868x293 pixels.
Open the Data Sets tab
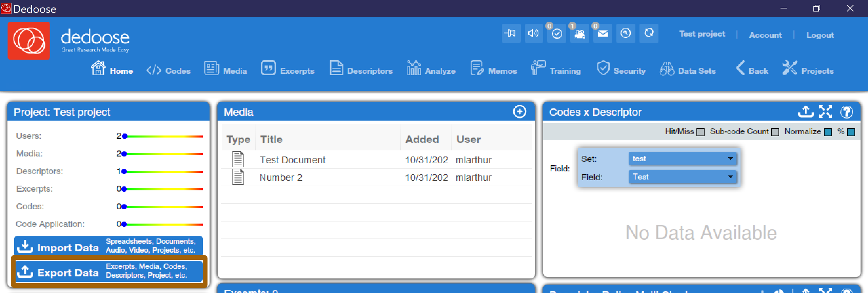(688, 68)
